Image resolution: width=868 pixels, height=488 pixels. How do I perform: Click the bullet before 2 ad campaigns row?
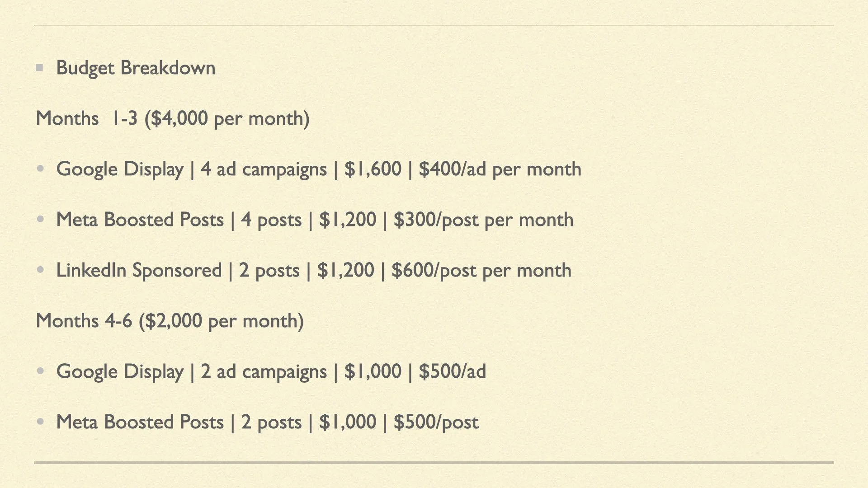click(x=41, y=371)
